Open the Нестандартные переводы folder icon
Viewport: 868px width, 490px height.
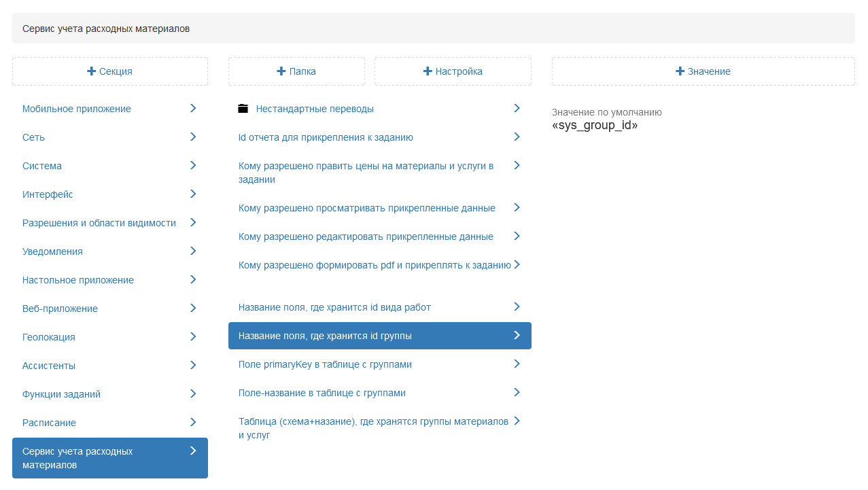243,109
